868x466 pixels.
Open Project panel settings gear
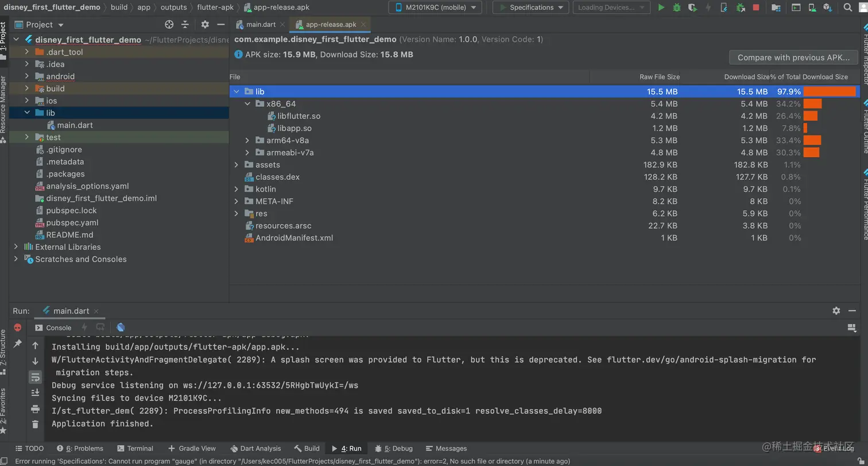coord(205,25)
